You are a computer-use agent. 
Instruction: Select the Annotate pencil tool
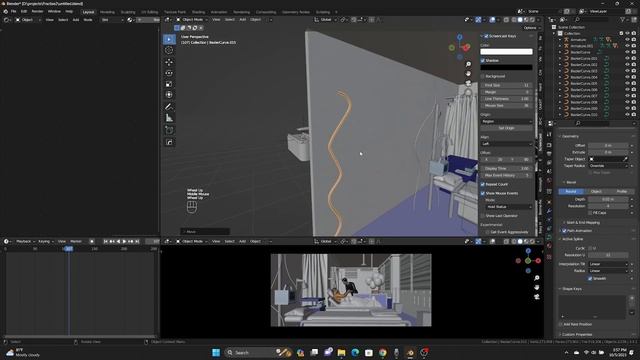pyautogui.click(x=169, y=107)
